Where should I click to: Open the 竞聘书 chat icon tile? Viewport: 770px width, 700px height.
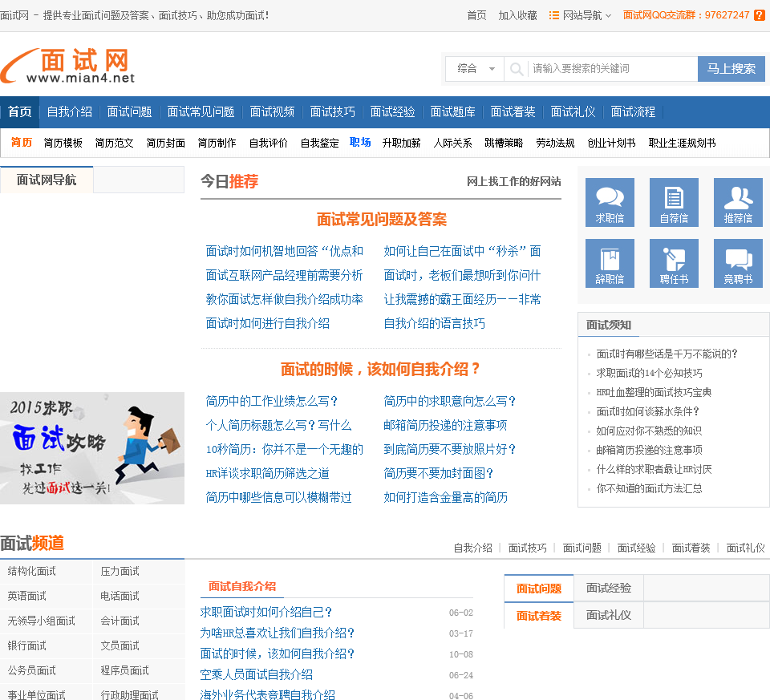738,263
